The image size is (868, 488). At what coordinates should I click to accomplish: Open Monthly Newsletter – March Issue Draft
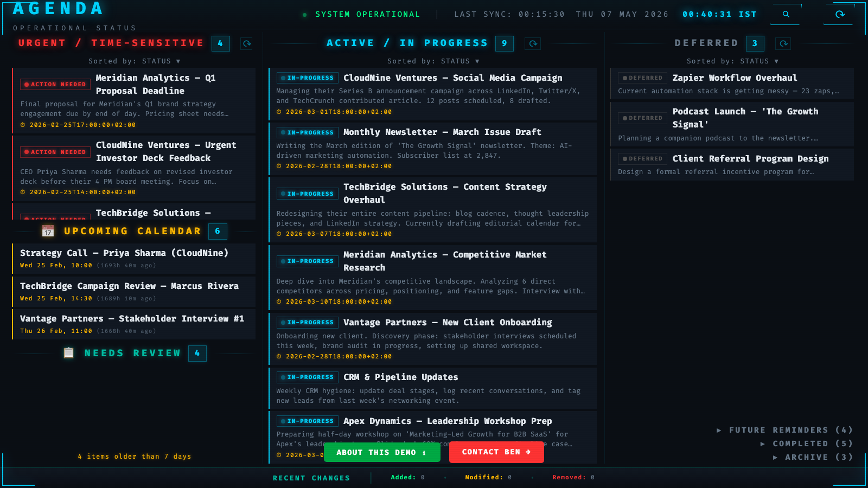point(432,149)
